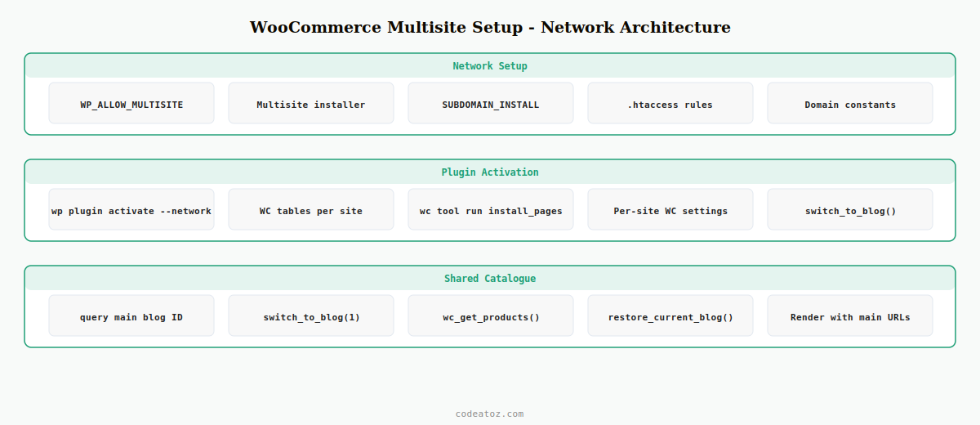Click the Plugin Activation section header
980x425 pixels.
490,172
